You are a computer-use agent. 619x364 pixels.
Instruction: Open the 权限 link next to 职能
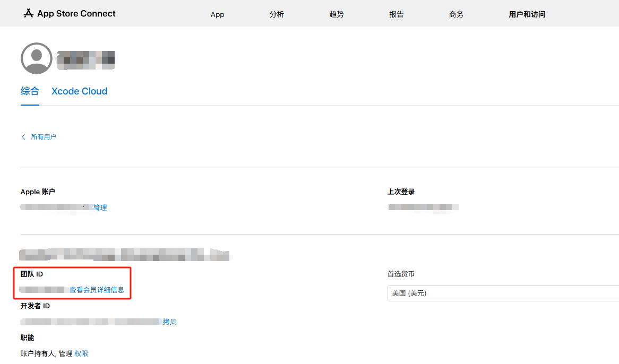(x=81, y=353)
